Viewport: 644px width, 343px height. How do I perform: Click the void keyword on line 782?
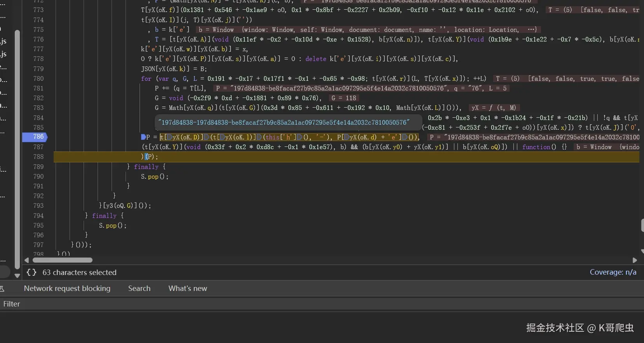pyautogui.click(x=176, y=98)
